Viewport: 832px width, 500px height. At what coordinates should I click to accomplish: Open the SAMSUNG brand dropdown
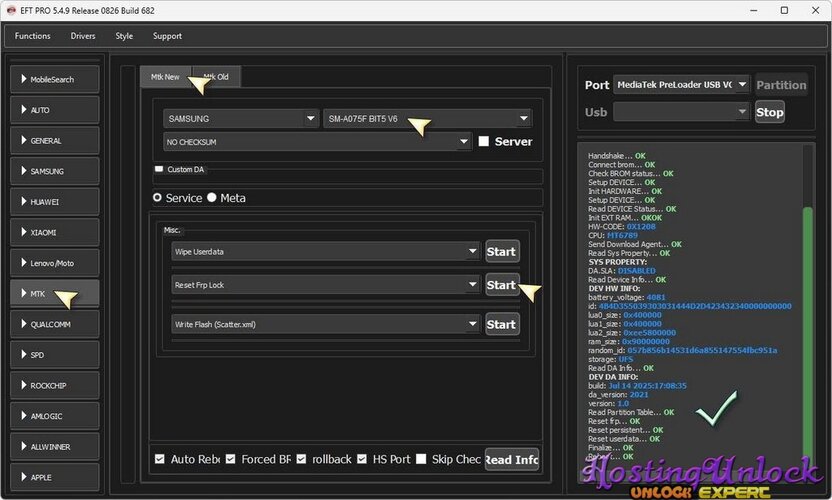coord(240,118)
